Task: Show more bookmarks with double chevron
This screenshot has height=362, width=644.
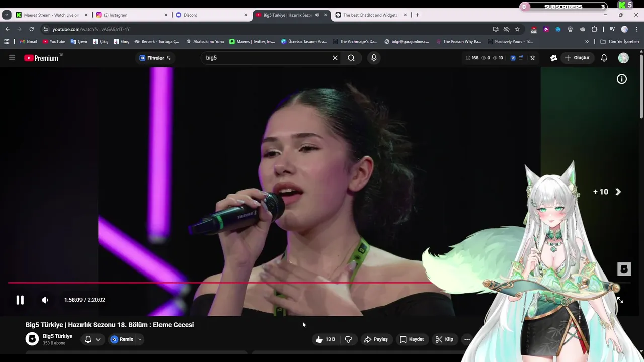Action: tap(587, 42)
